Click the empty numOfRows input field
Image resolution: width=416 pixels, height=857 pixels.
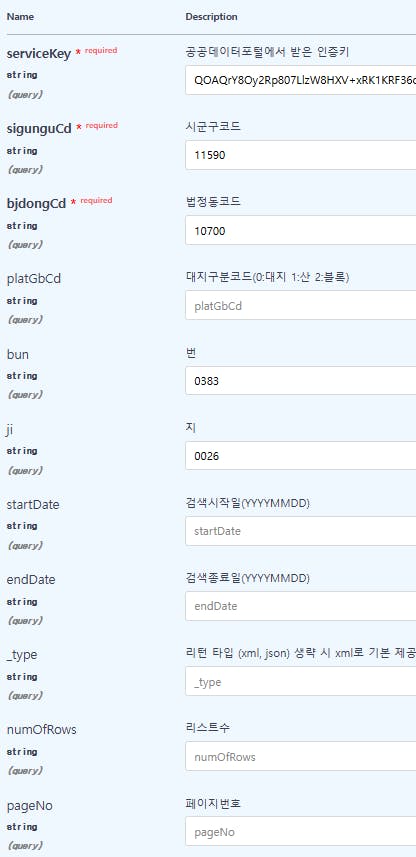point(301,756)
